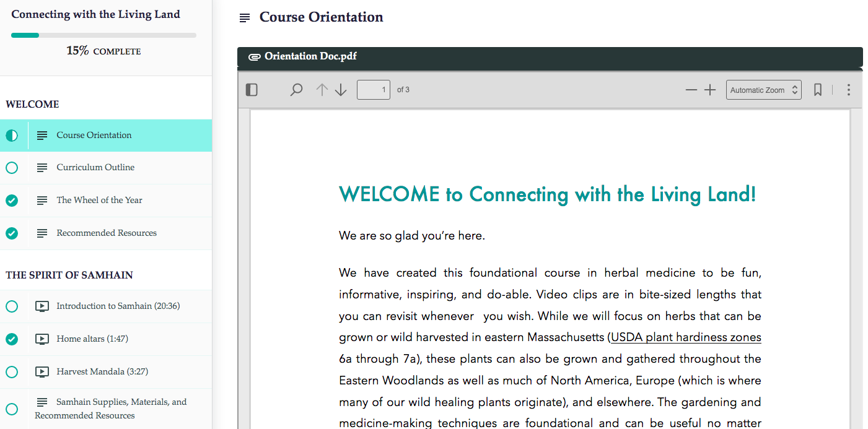
Task: Open Home altars (1:47) video
Action: (106, 339)
